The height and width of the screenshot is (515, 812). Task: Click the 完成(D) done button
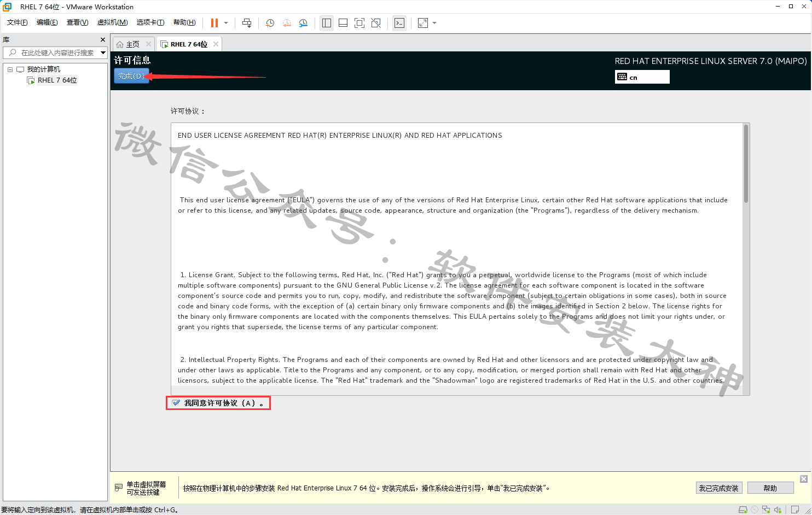pos(131,76)
